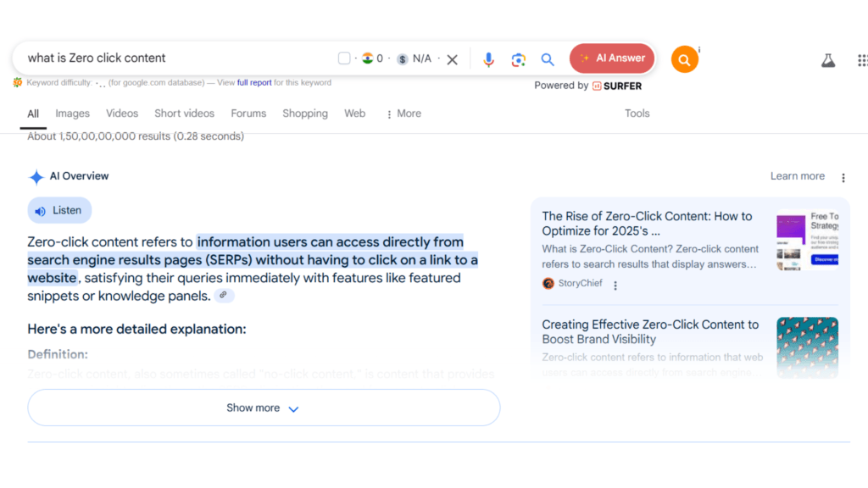Click inside the search query text field
868x488 pixels.
pyautogui.click(x=170, y=58)
